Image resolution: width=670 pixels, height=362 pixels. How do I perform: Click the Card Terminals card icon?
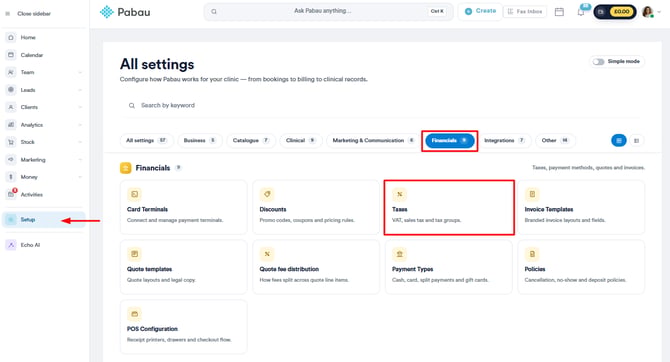[x=134, y=194]
